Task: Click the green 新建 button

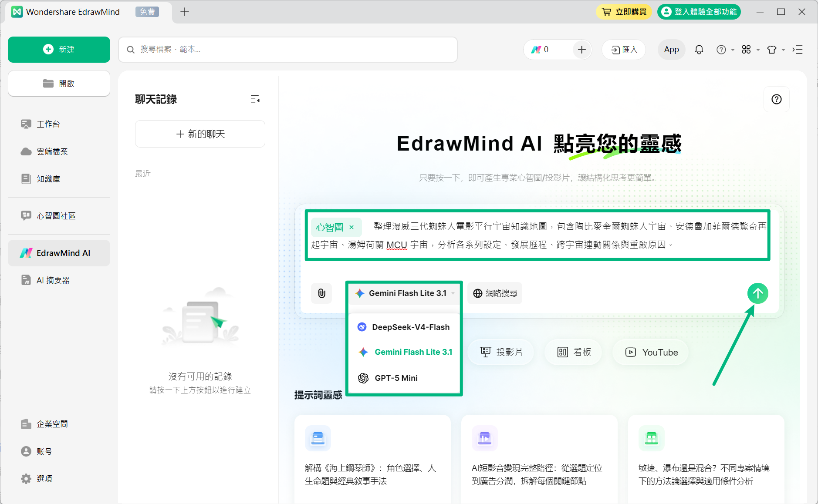Action: (59, 50)
